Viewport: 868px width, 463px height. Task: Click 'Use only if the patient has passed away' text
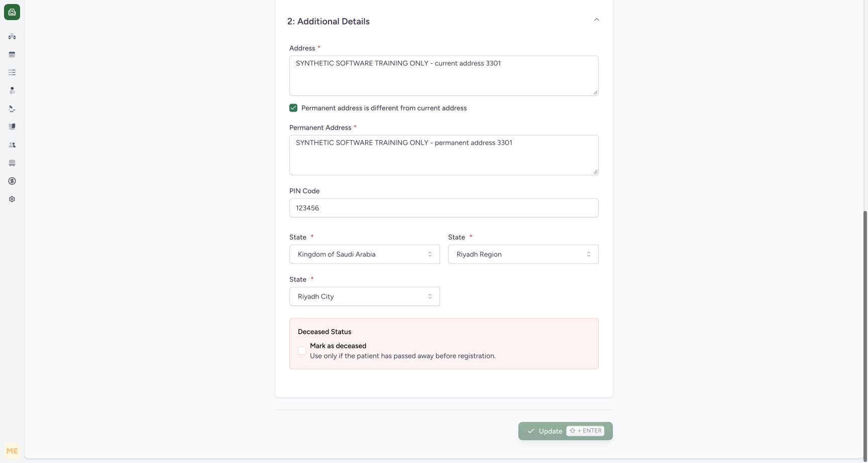(403, 356)
